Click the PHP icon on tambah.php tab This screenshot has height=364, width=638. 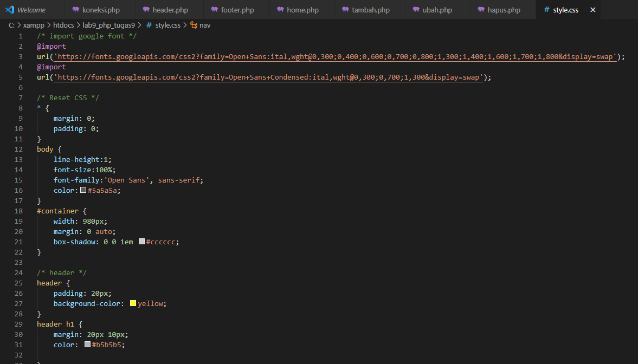pos(345,9)
